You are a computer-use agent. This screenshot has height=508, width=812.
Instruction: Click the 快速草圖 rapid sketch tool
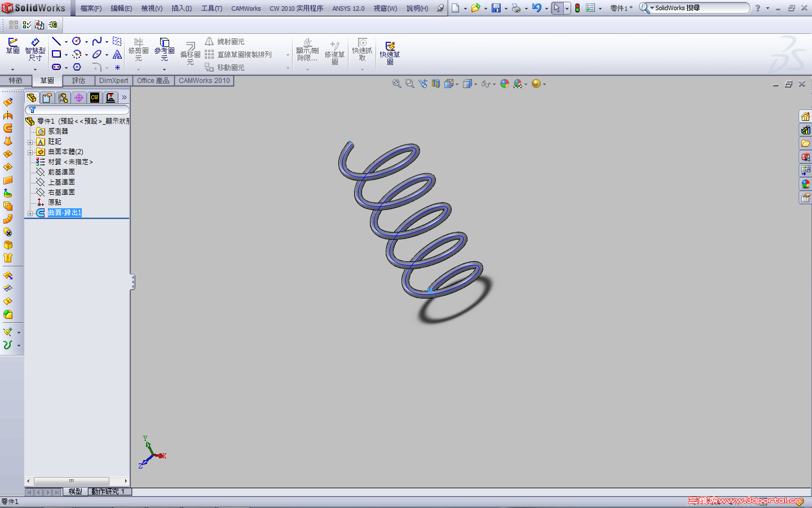[x=390, y=53]
